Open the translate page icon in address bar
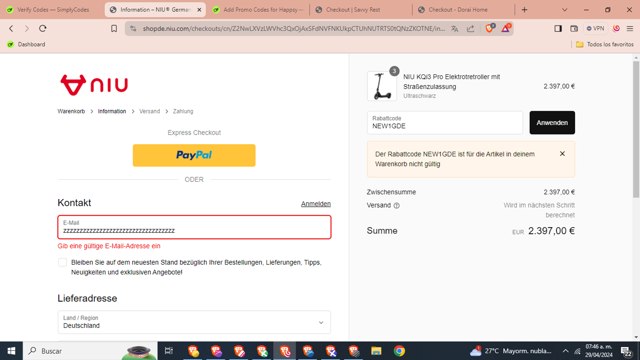The height and width of the screenshot is (360, 640). [454, 29]
